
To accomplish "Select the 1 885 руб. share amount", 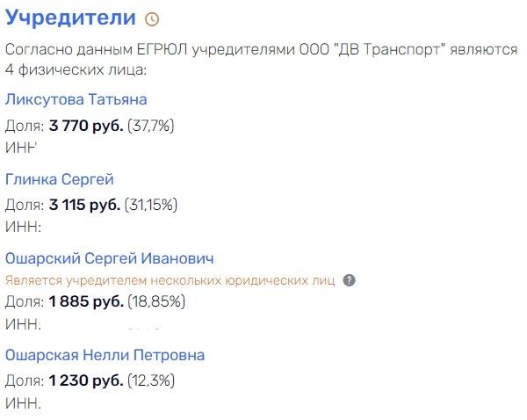I will tap(86, 301).
